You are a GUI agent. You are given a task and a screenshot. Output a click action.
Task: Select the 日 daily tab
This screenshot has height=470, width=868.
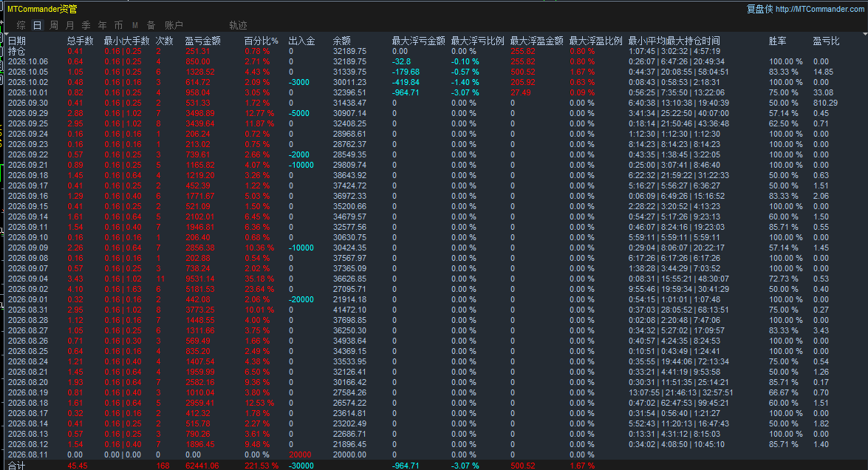tap(37, 25)
